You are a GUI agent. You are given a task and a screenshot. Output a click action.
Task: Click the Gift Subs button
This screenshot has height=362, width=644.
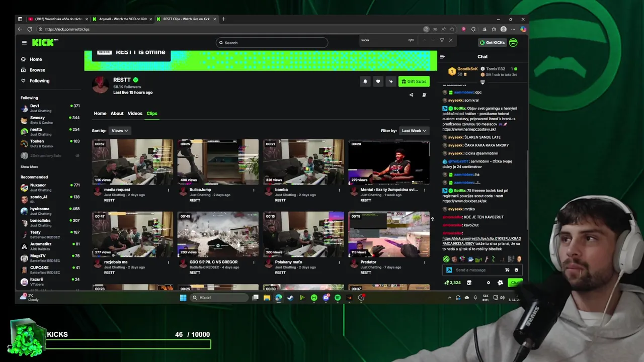click(414, 81)
